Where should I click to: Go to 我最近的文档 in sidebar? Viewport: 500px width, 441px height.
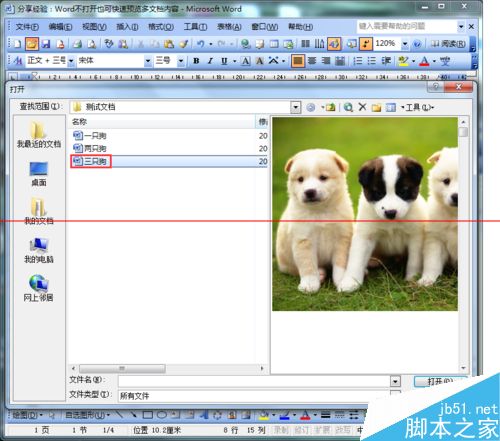click(x=39, y=135)
